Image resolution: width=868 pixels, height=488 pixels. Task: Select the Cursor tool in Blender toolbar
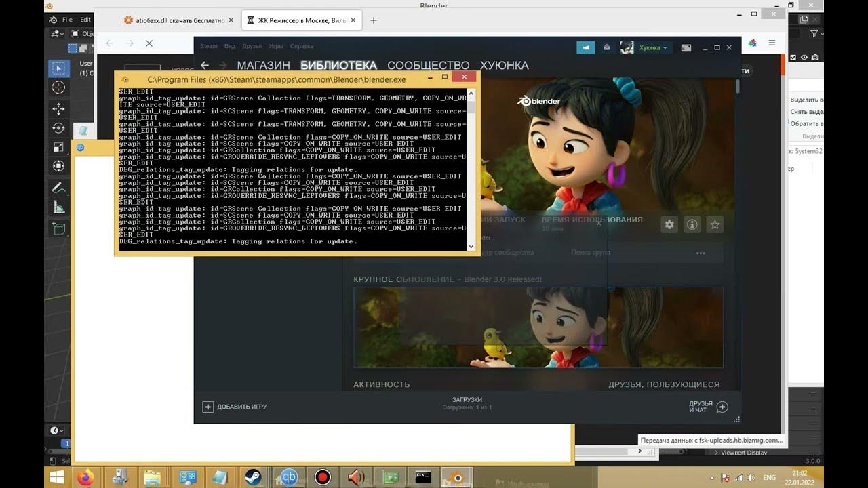(x=58, y=87)
